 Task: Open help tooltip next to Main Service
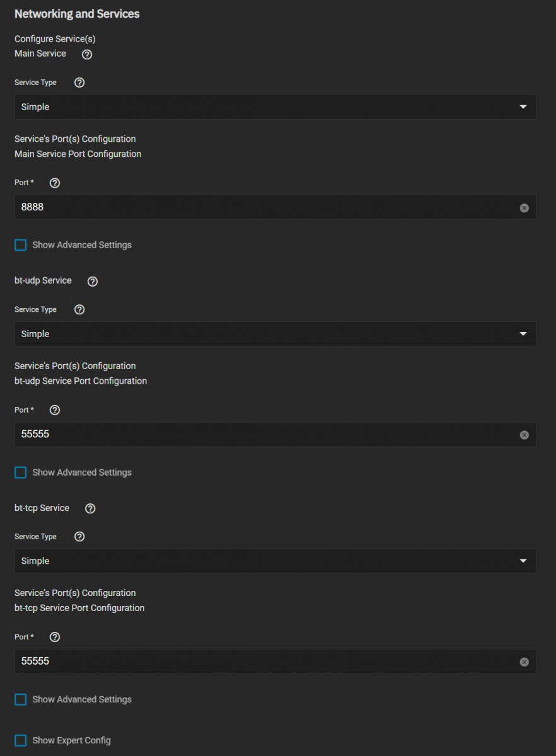tap(87, 54)
